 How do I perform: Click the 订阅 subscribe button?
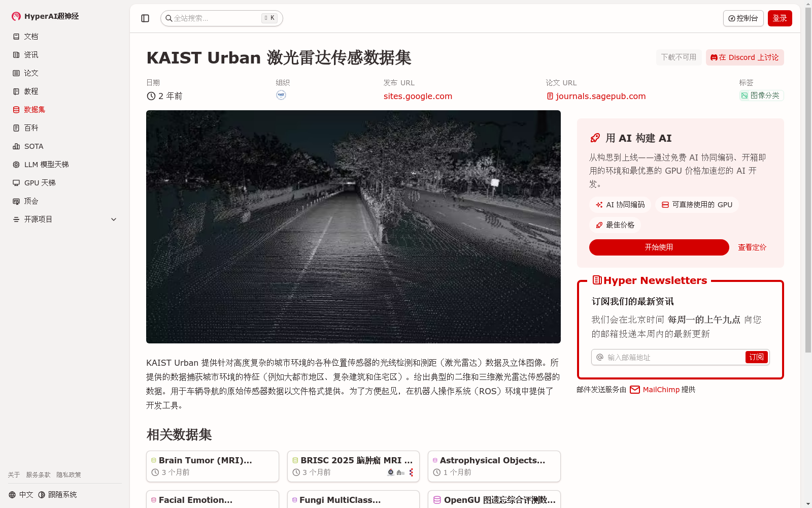pyautogui.click(x=757, y=357)
